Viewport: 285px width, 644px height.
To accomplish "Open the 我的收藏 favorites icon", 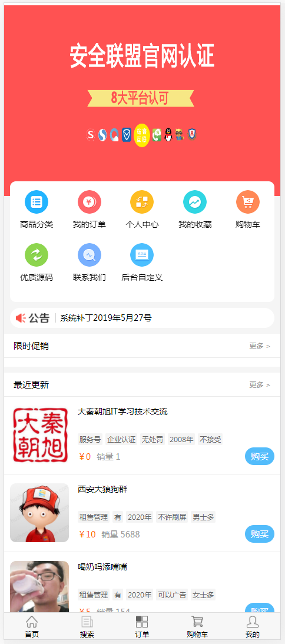I will pos(195,202).
